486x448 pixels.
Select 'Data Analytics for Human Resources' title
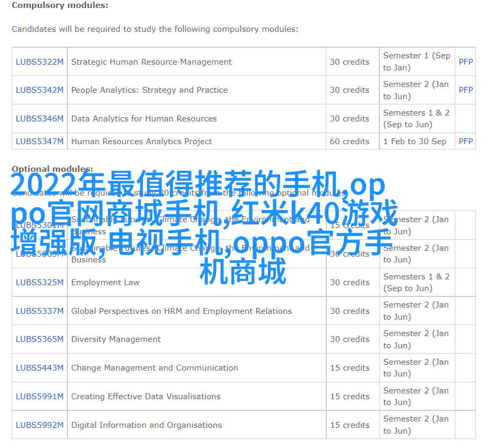144,119
